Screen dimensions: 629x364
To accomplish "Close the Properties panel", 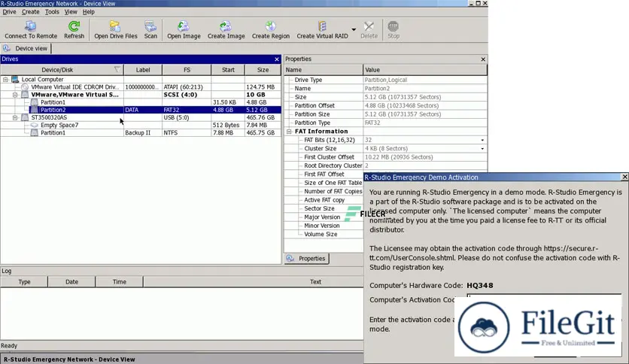I will (483, 59).
